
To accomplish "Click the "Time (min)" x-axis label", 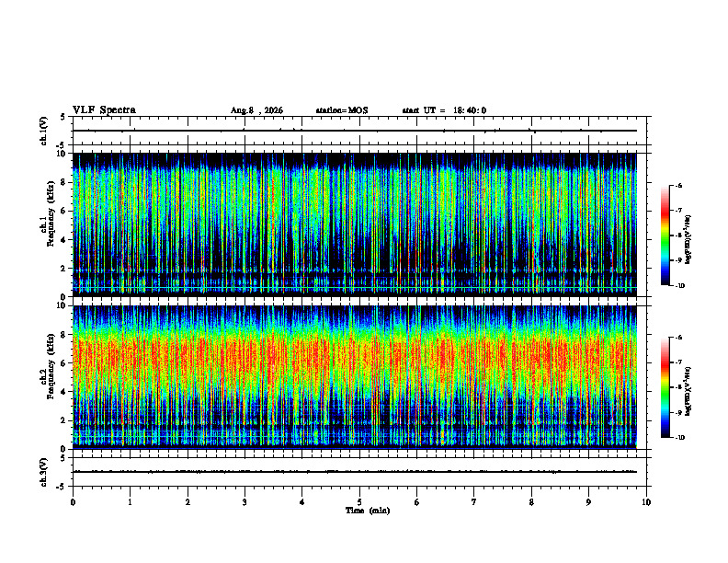I will tap(368, 511).
